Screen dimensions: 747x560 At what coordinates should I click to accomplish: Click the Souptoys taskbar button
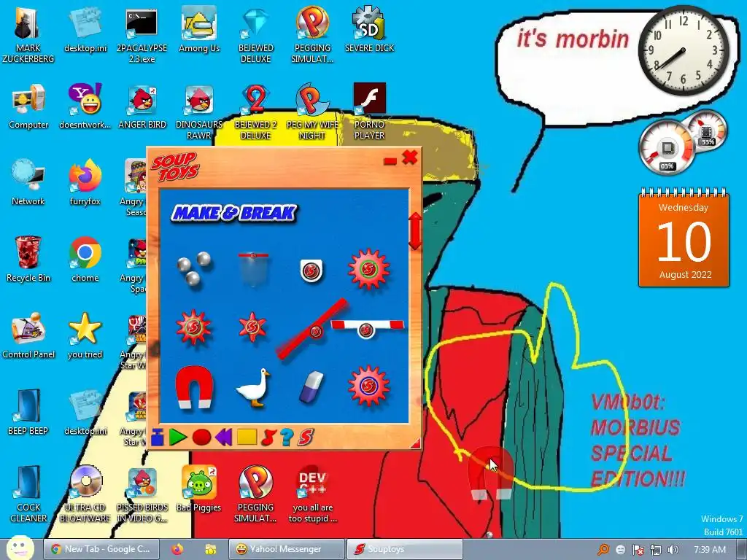404,549
